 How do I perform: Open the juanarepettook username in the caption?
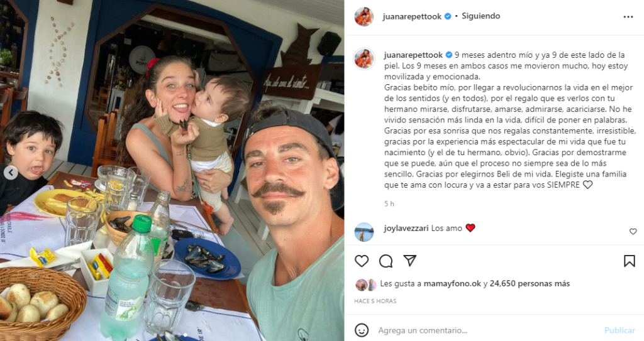coord(413,55)
